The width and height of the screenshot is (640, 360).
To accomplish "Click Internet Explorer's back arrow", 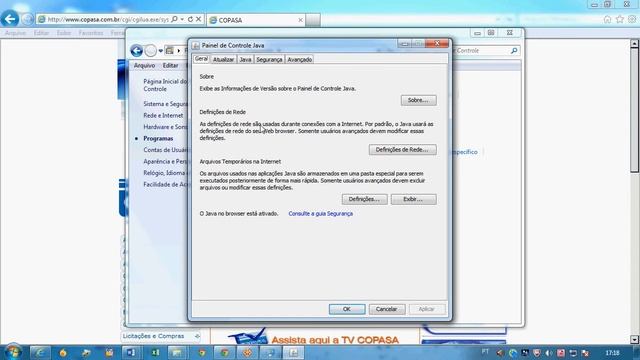I will click(x=10, y=19).
